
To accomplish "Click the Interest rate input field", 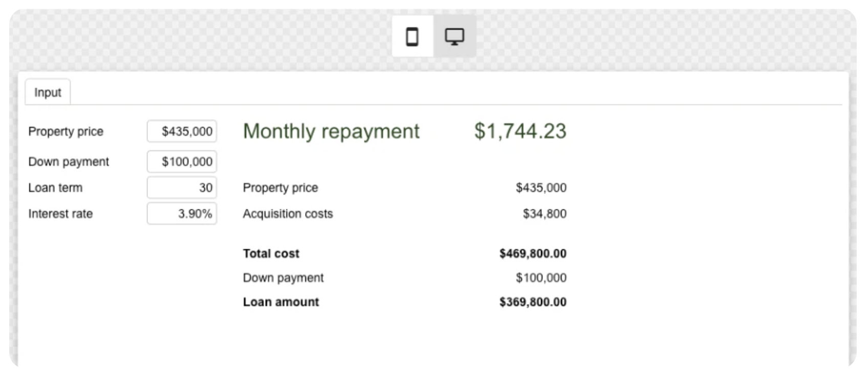I will coord(182,214).
